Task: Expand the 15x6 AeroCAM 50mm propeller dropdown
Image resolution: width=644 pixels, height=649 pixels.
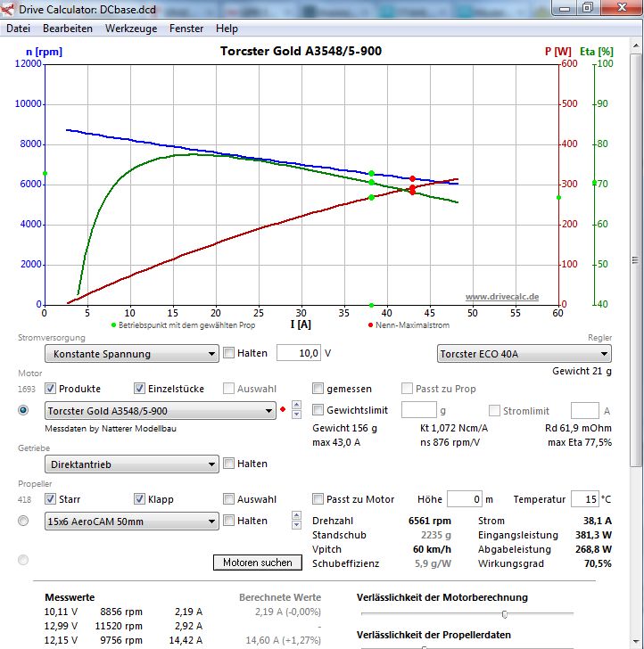Action: [x=132, y=522]
